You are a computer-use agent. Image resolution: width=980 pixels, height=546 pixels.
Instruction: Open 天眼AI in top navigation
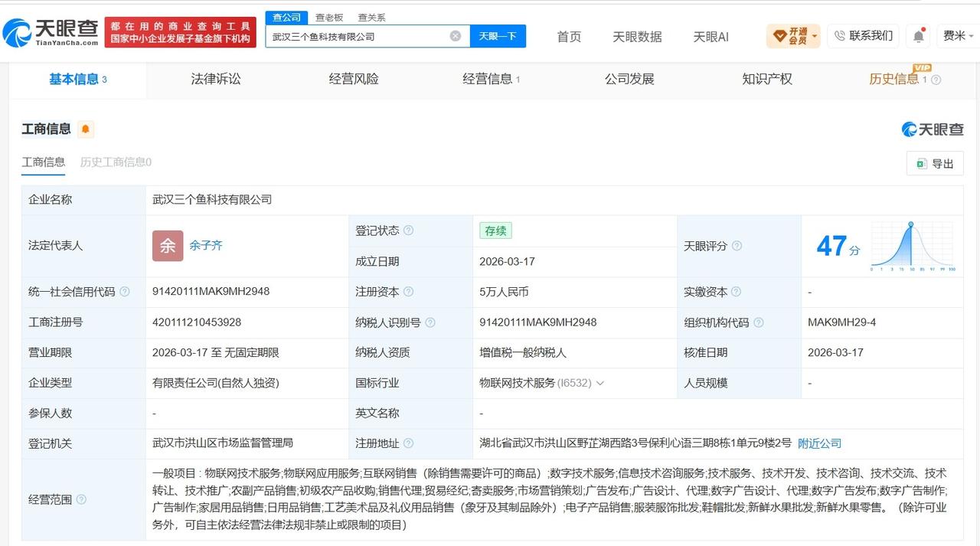710,37
